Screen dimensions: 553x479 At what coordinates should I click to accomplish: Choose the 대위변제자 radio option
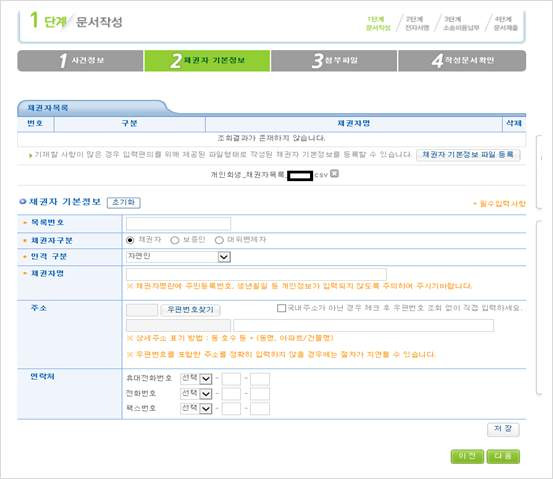(219, 240)
